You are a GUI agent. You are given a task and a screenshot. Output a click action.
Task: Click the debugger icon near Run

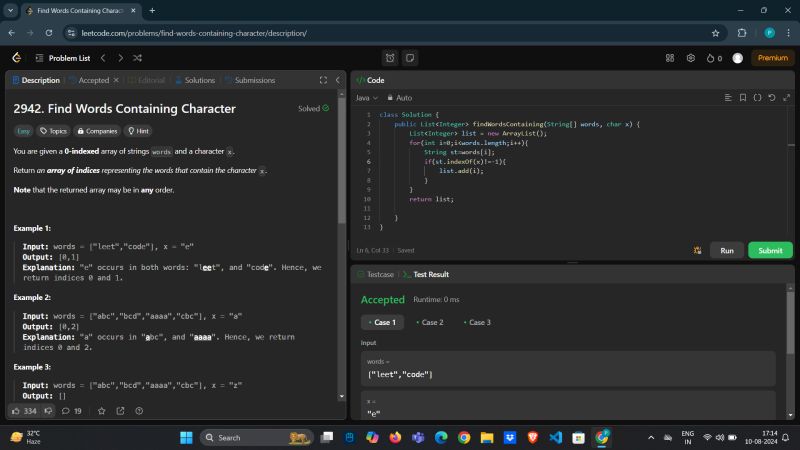point(697,251)
